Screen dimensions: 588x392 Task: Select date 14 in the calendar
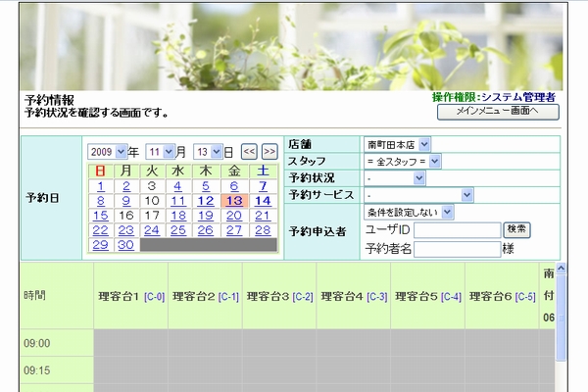tap(262, 201)
